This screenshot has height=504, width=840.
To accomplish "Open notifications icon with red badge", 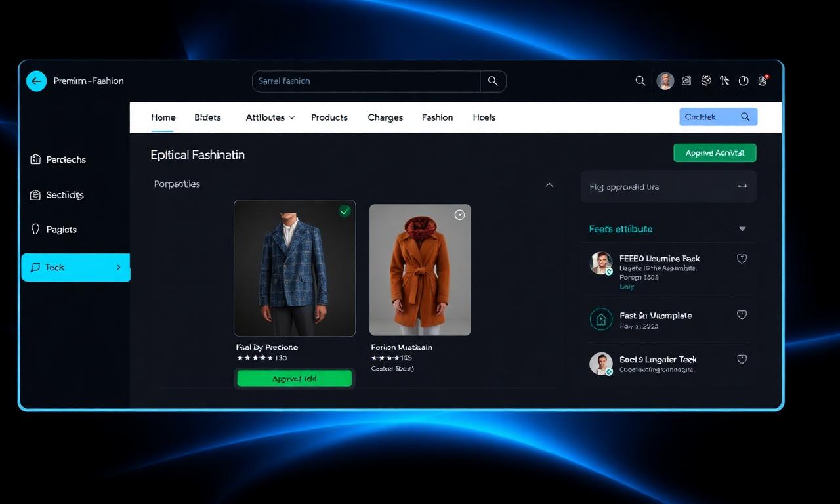I will click(x=763, y=81).
